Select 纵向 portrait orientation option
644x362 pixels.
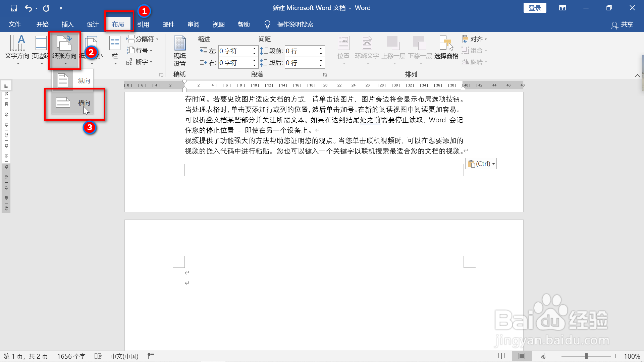73,80
